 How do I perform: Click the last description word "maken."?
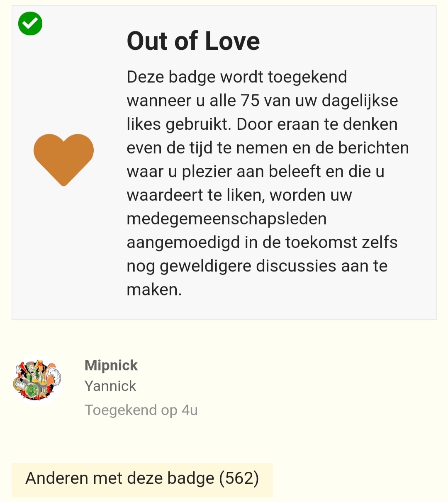coord(154,289)
